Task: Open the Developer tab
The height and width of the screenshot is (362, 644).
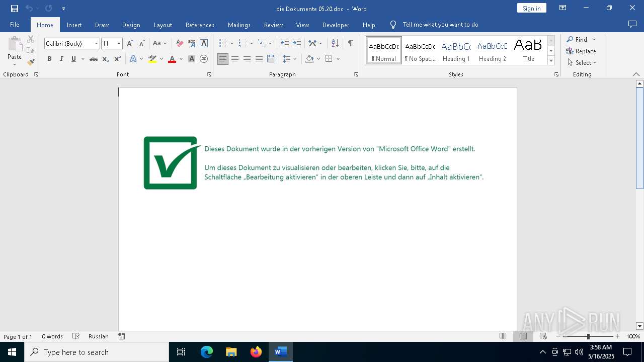Action: pyautogui.click(x=336, y=25)
